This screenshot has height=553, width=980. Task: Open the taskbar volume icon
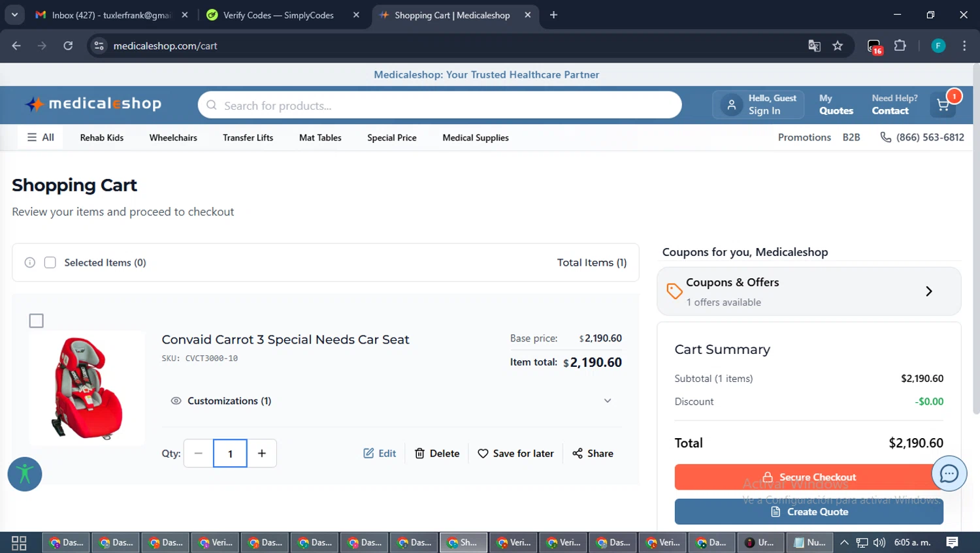click(879, 543)
